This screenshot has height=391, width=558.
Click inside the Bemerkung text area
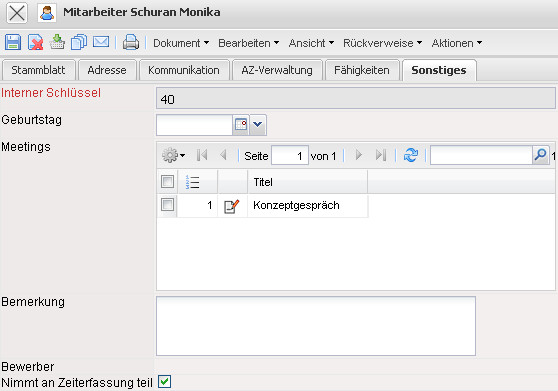[316, 326]
